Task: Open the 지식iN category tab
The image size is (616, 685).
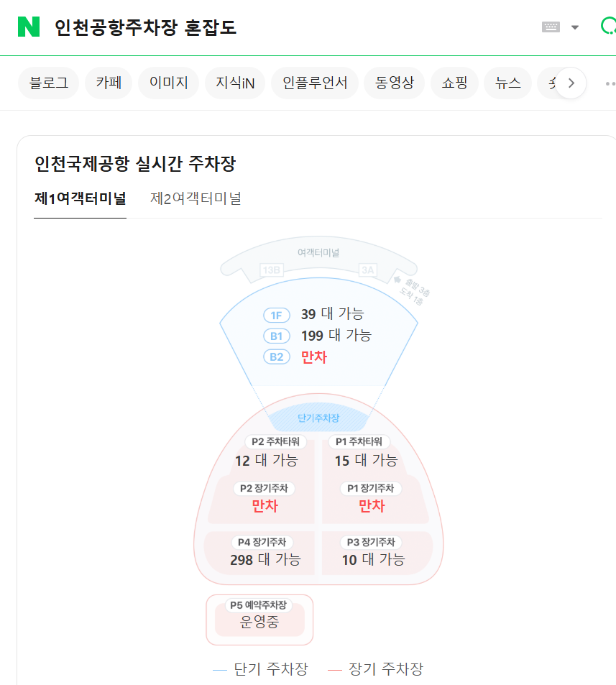Action: point(235,83)
